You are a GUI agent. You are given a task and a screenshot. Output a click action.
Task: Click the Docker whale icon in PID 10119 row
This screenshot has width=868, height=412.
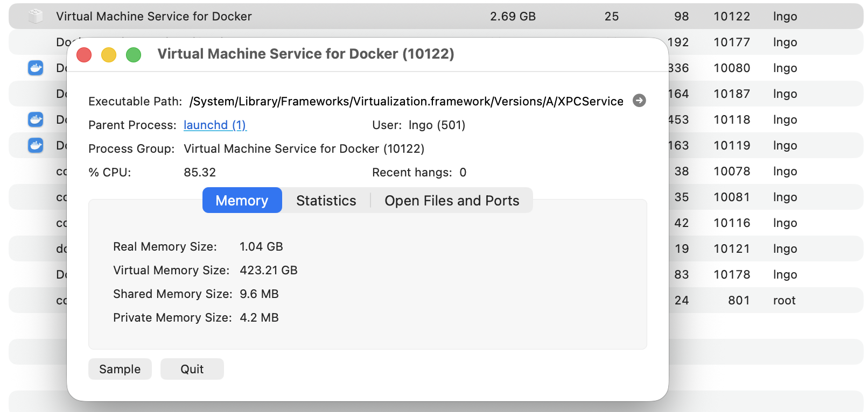pyautogui.click(x=36, y=145)
